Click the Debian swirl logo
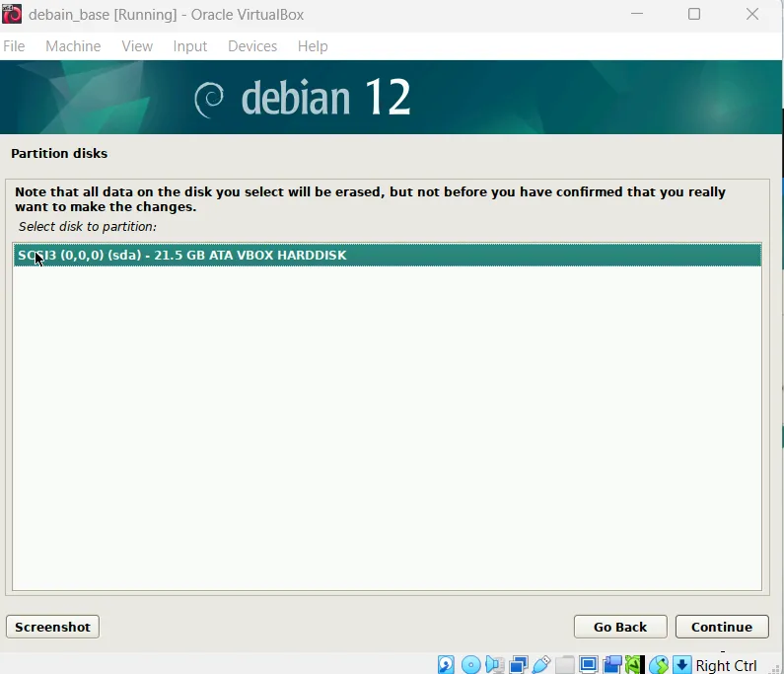This screenshot has height=674, width=784. 209,100
